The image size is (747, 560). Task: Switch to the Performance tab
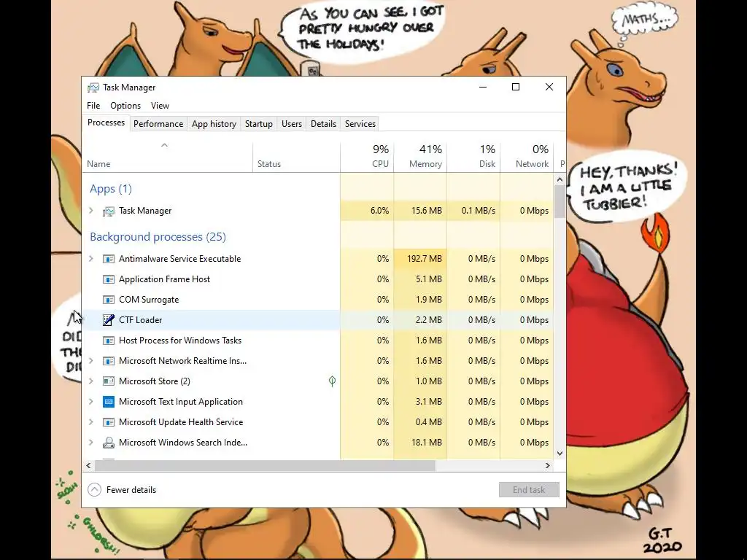click(158, 124)
